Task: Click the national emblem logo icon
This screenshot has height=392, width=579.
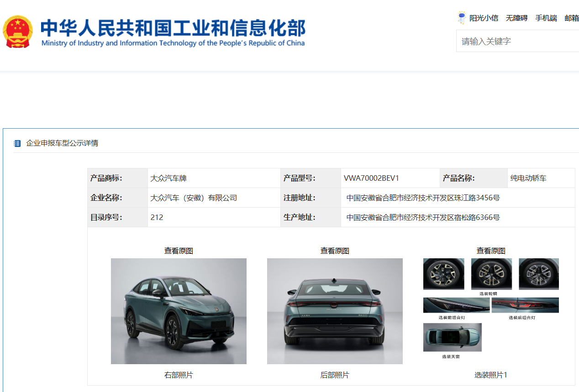Action: (18, 32)
